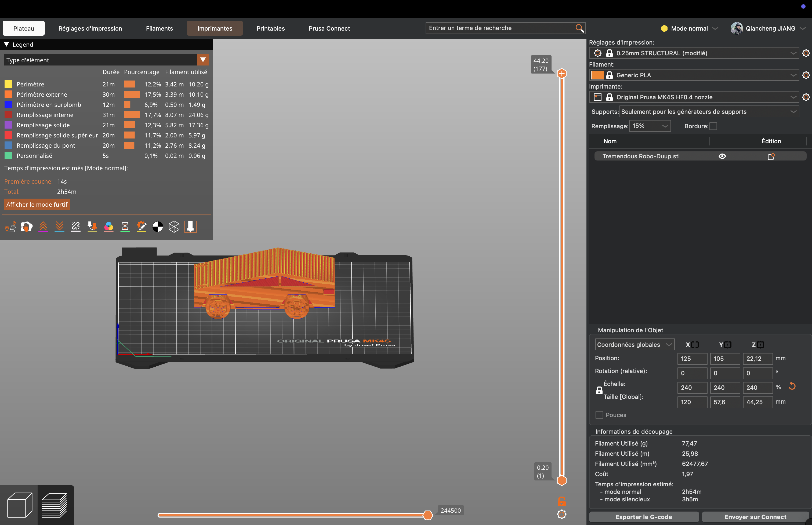Toggle wipe moves visibility icon
The image size is (812, 525).
point(27,227)
